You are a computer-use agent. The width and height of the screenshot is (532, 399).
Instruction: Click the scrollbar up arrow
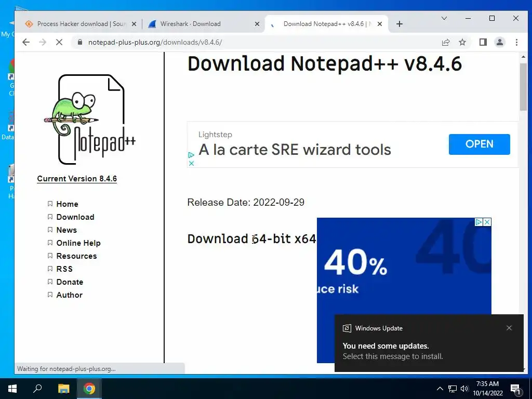pos(523,57)
